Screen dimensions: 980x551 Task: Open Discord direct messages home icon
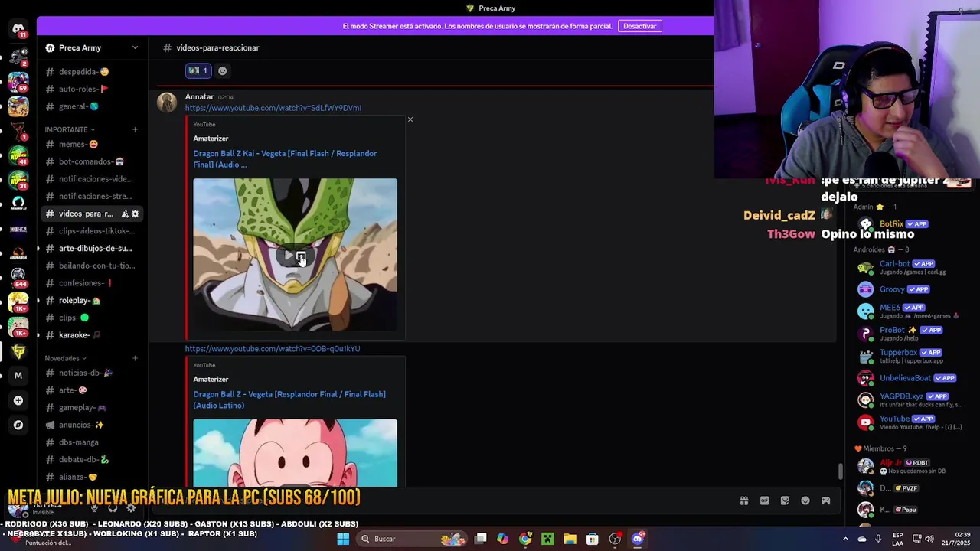(x=18, y=29)
